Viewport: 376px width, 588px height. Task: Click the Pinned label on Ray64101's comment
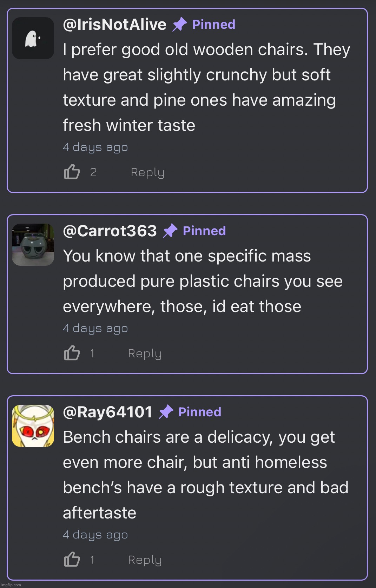point(200,412)
